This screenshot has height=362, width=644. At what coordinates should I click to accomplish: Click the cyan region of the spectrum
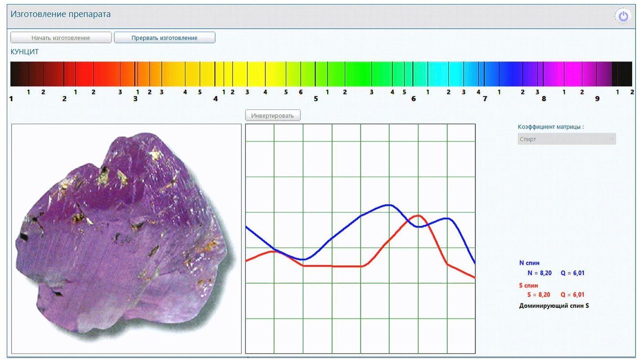pyautogui.click(x=443, y=74)
